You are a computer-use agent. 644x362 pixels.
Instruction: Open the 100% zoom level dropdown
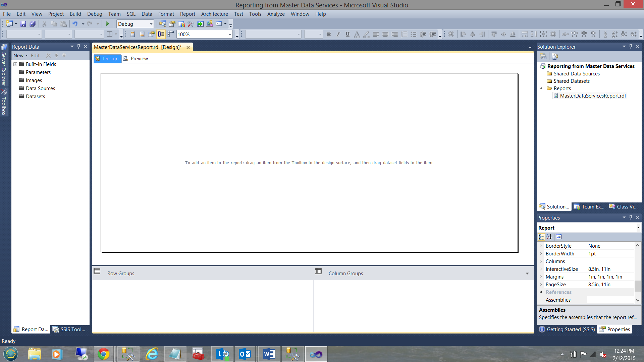[x=230, y=34]
